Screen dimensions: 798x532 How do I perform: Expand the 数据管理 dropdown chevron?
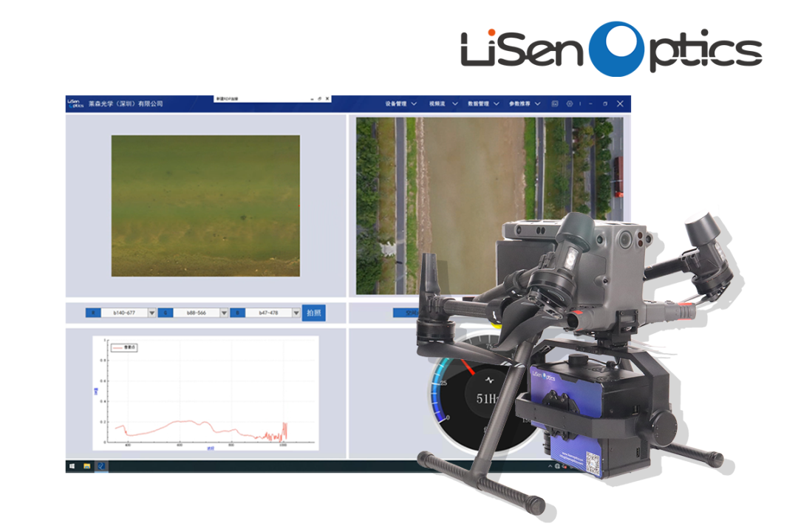497,104
